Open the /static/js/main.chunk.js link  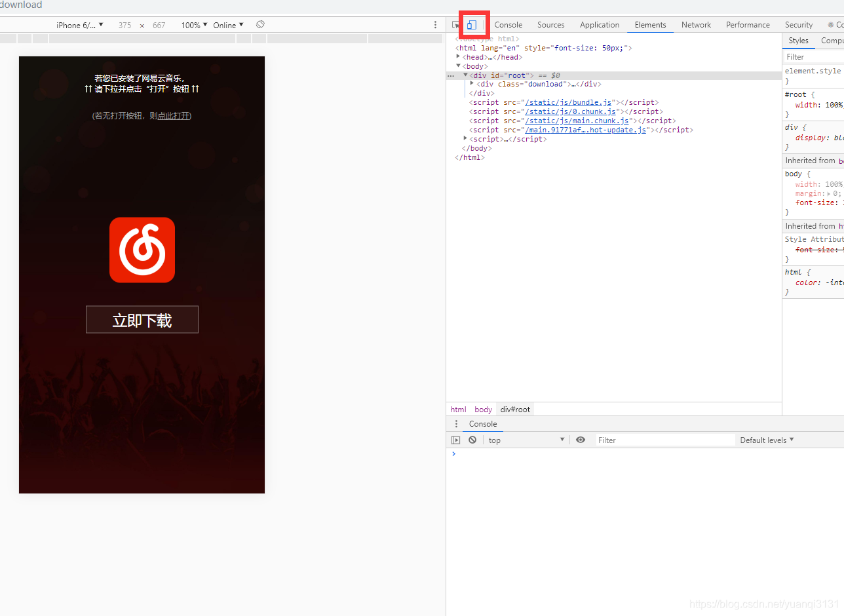tap(577, 121)
